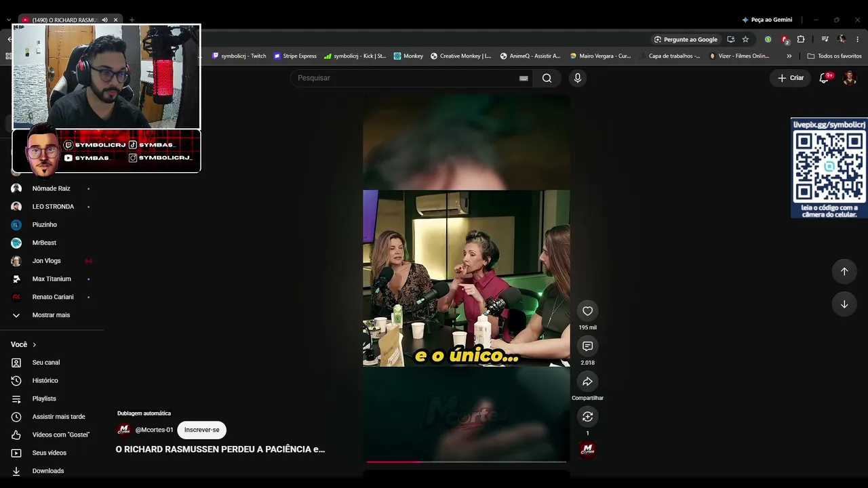Open the tab search dropdown arrow
The width and height of the screenshot is (868, 488).
click(9, 20)
